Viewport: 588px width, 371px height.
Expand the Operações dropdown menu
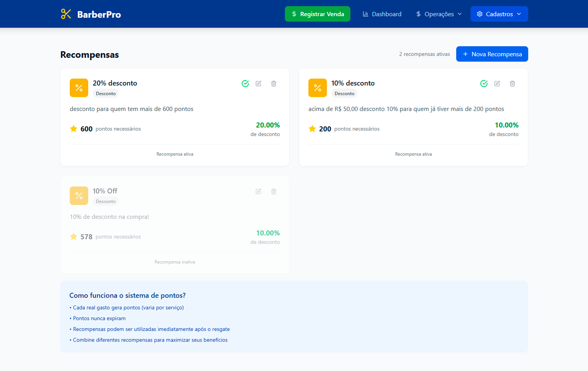(x=439, y=14)
